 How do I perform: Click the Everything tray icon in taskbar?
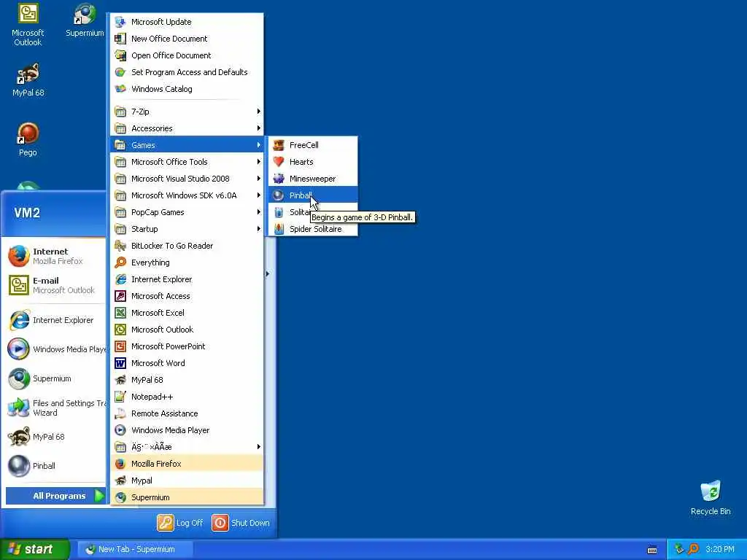693,549
